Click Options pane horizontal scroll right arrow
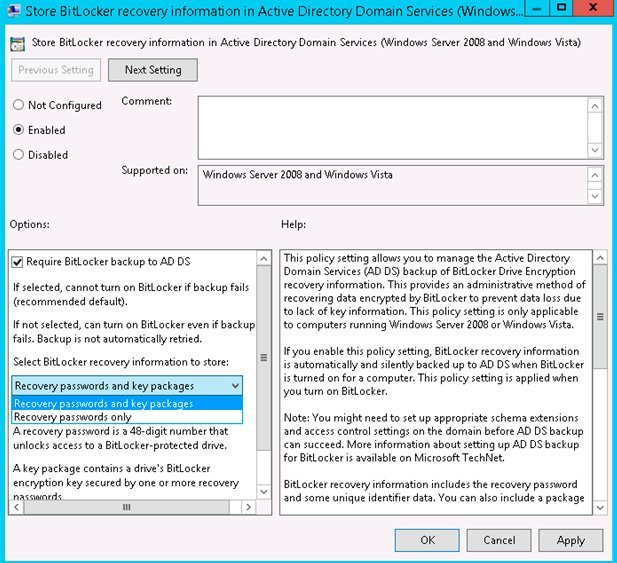The height and width of the screenshot is (563, 617). click(248, 507)
